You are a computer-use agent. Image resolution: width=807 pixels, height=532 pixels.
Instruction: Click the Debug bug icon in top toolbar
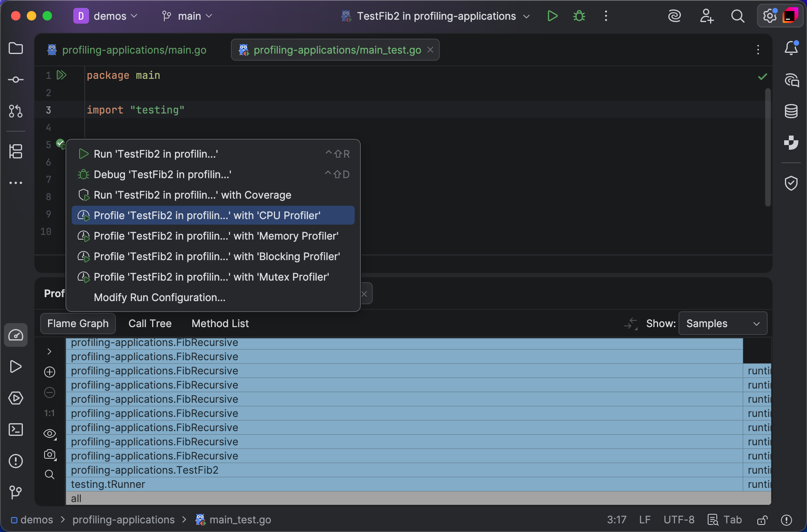[x=579, y=16]
